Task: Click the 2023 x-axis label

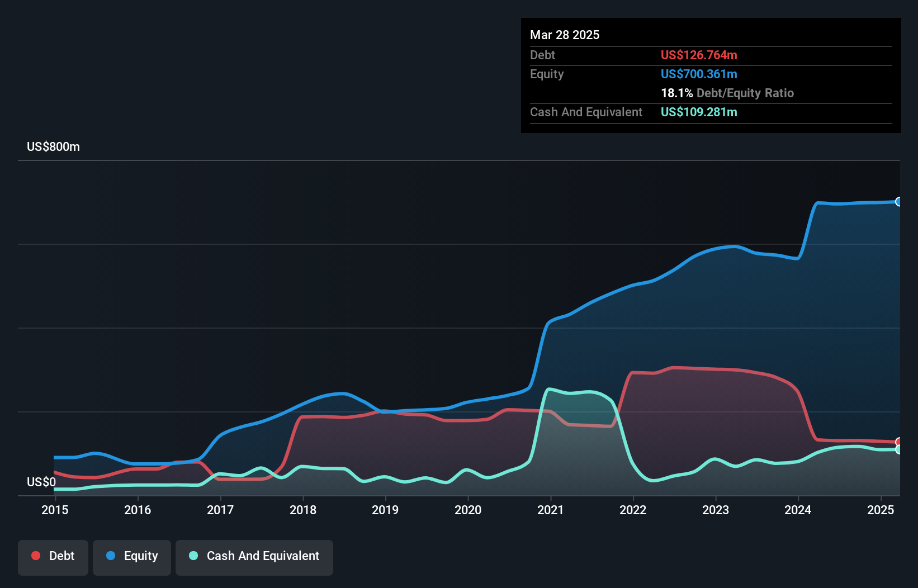Action: 716,510
